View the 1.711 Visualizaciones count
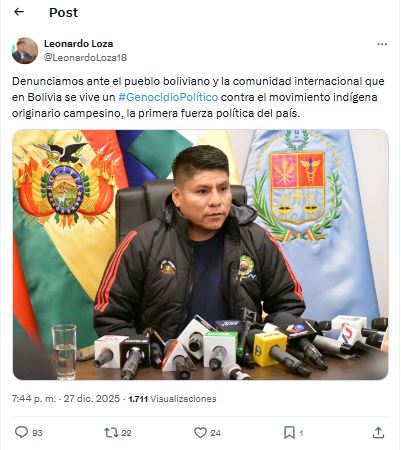The height and width of the screenshot is (450, 401). point(172,399)
